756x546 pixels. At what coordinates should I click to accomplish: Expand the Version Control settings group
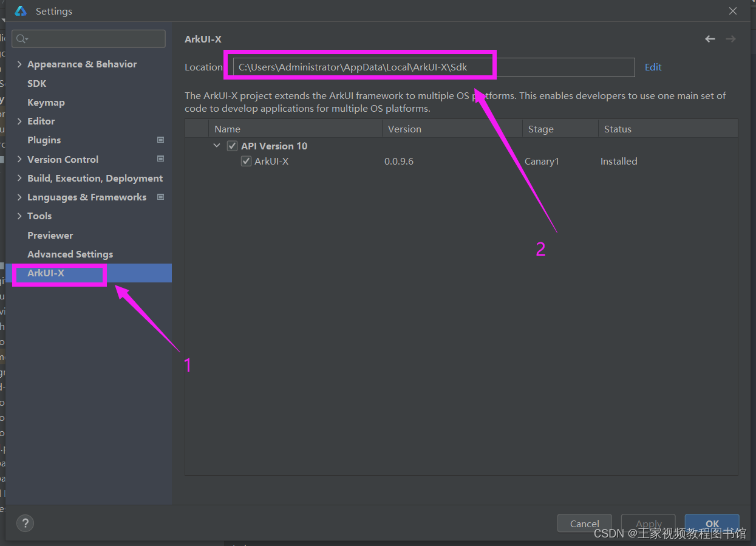19,159
